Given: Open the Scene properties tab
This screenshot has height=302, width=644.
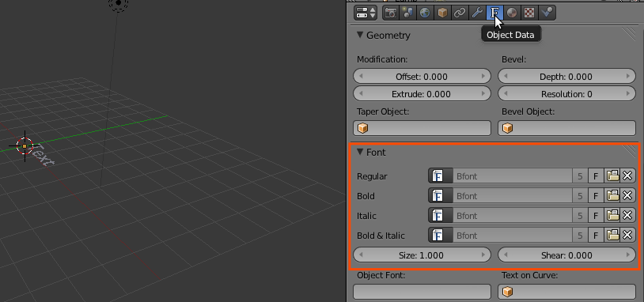Looking at the screenshot, I should (x=407, y=13).
